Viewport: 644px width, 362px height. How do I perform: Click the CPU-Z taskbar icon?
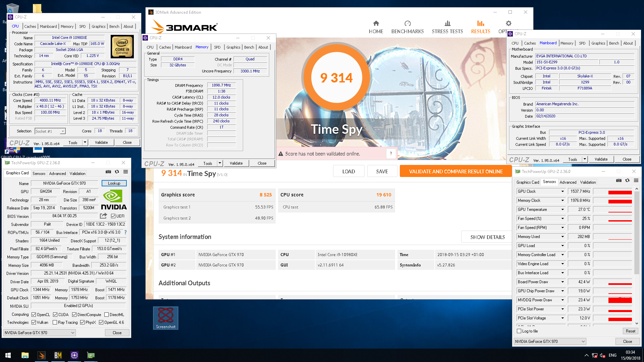(74, 355)
